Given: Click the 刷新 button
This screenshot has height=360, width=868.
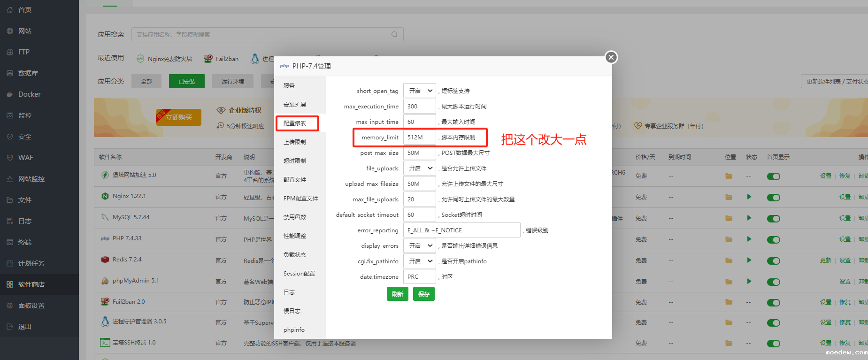Looking at the screenshot, I should point(397,294).
